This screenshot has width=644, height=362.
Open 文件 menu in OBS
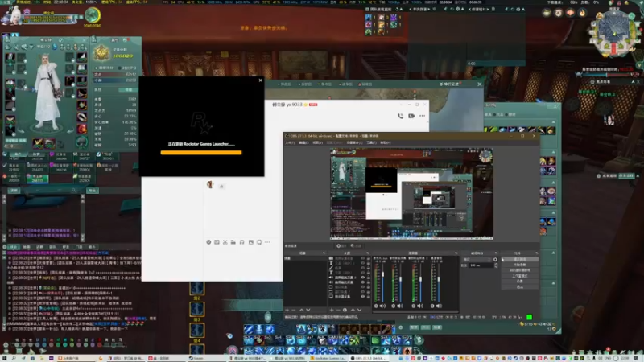290,142
